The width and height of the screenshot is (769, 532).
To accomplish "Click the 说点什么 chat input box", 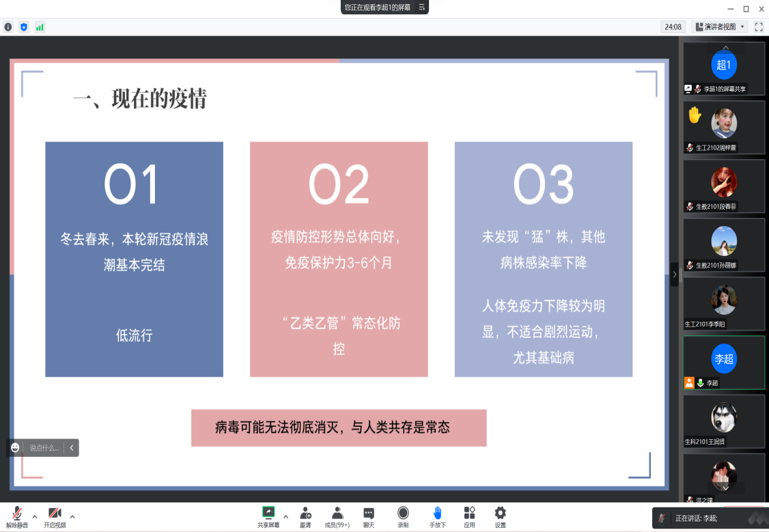I will 44,448.
